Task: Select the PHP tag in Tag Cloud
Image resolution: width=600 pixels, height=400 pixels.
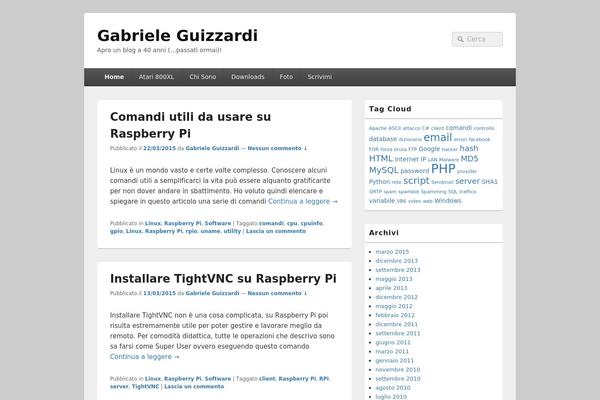Action: (x=443, y=168)
